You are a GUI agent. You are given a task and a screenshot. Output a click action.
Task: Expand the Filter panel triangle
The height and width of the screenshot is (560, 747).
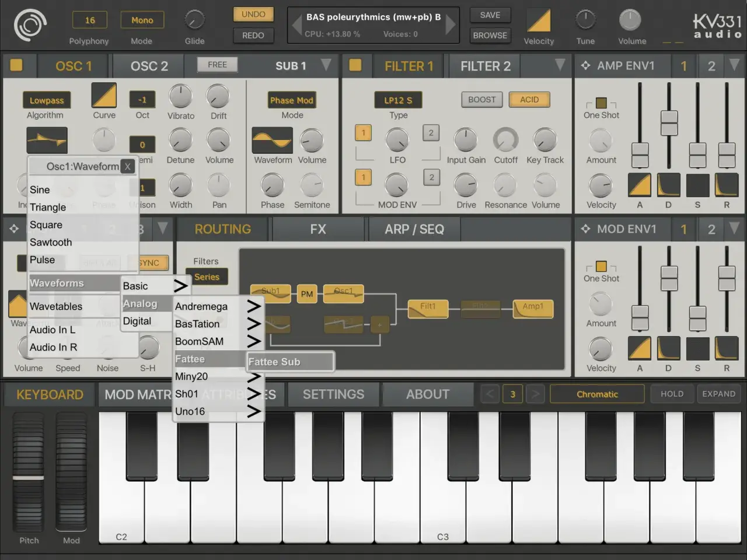[x=560, y=64]
